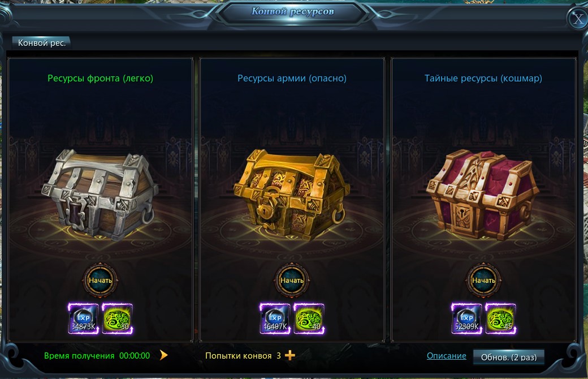Click the EXP 52309K reward icon
The width and height of the screenshot is (588, 379).
coord(466,318)
